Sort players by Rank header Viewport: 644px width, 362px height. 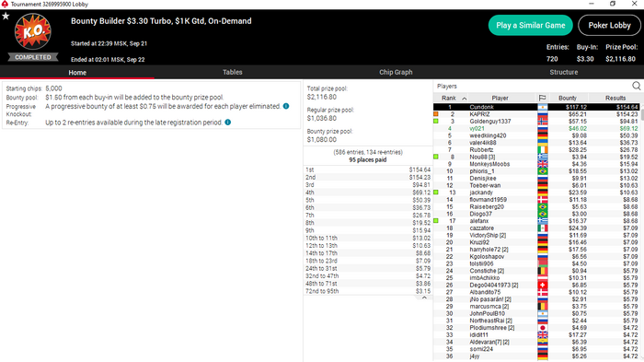[x=451, y=98]
